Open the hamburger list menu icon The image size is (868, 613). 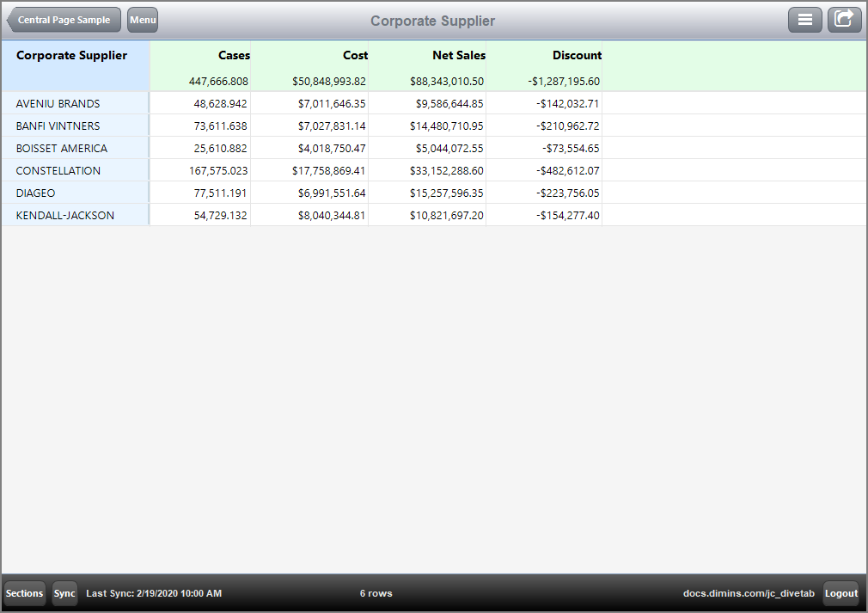[805, 19]
